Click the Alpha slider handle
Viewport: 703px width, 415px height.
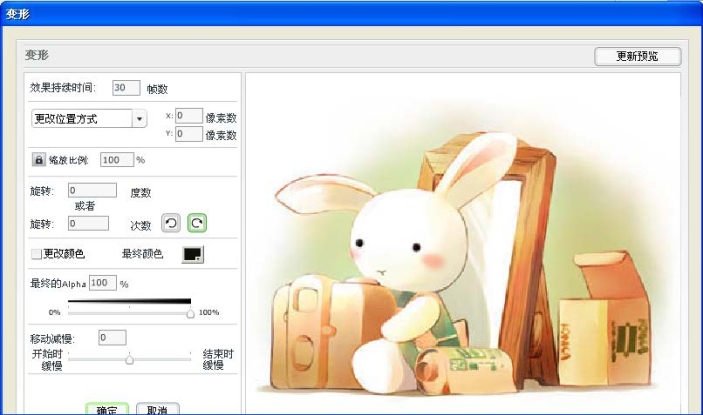pos(190,313)
